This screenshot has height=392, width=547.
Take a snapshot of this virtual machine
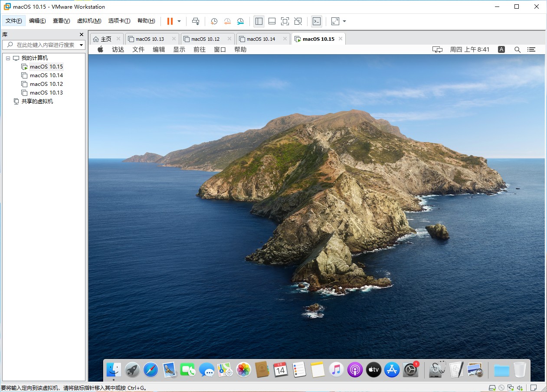pyautogui.click(x=213, y=21)
